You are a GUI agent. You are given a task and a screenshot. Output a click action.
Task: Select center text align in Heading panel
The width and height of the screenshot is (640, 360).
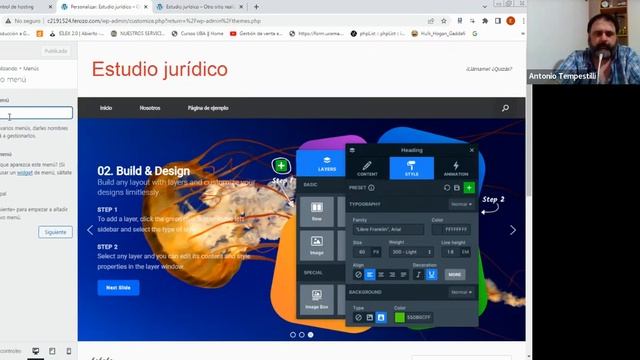(x=381, y=275)
